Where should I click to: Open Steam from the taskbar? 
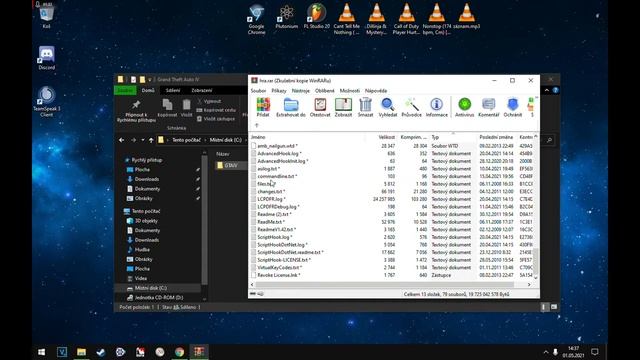(100, 352)
